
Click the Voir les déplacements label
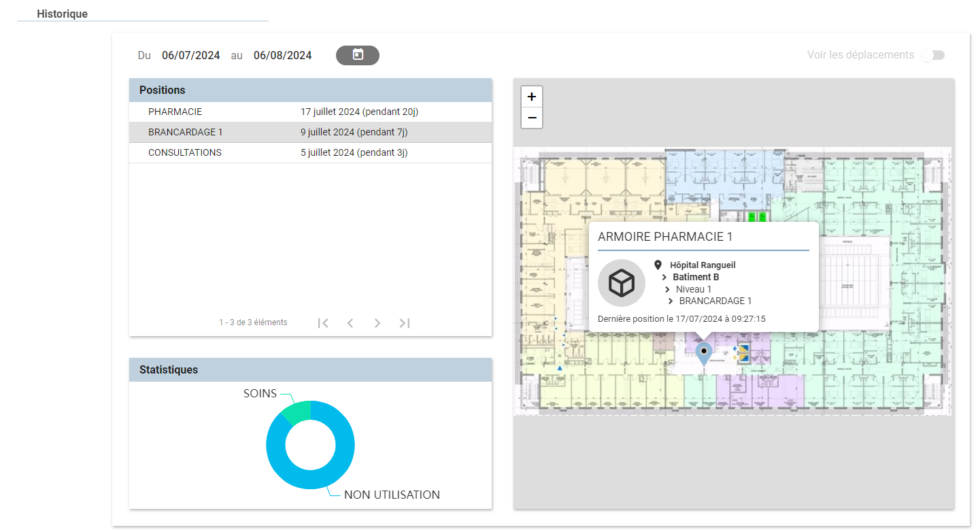(860, 55)
